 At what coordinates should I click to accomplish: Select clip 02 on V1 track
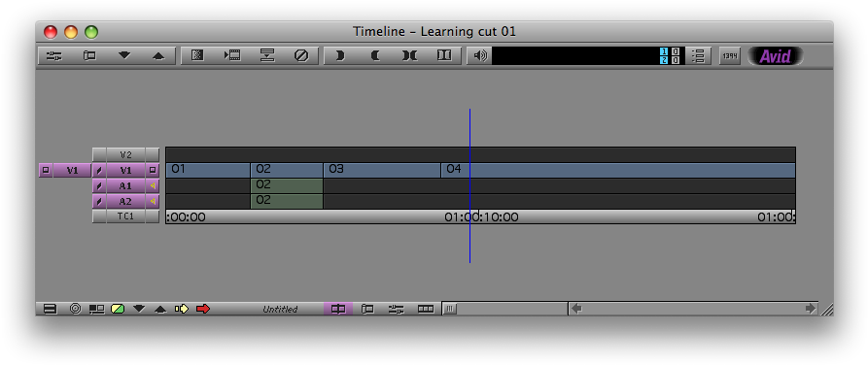pos(287,170)
